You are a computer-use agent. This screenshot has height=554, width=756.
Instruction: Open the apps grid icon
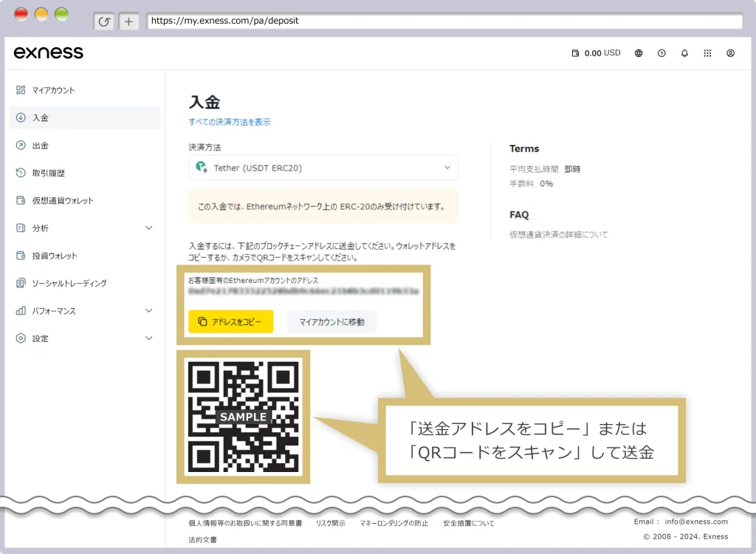[707, 53]
